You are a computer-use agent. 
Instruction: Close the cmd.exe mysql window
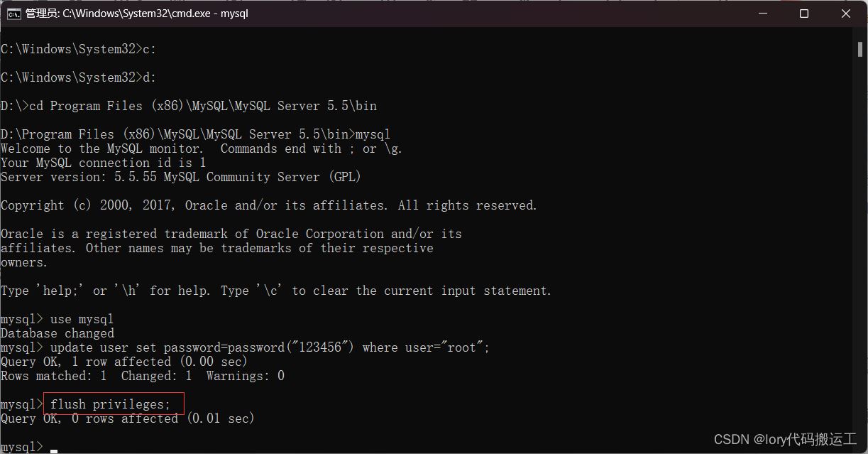(846, 13)
